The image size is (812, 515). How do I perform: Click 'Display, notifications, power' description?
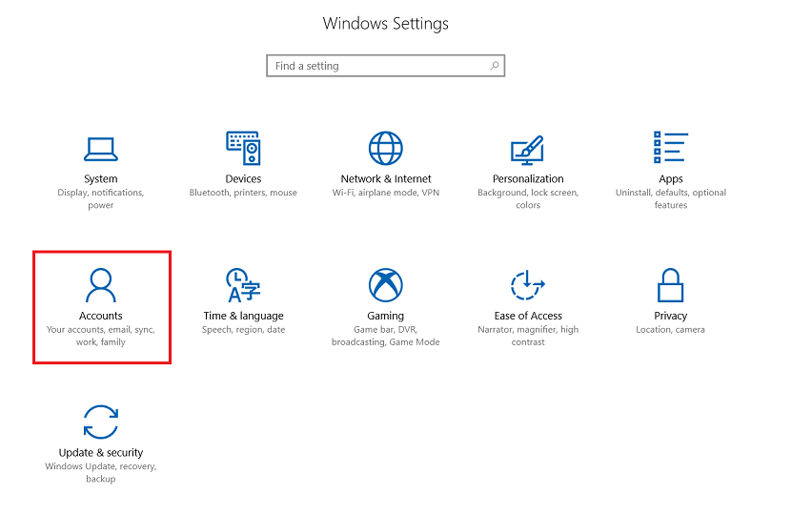tap(101, 199)
